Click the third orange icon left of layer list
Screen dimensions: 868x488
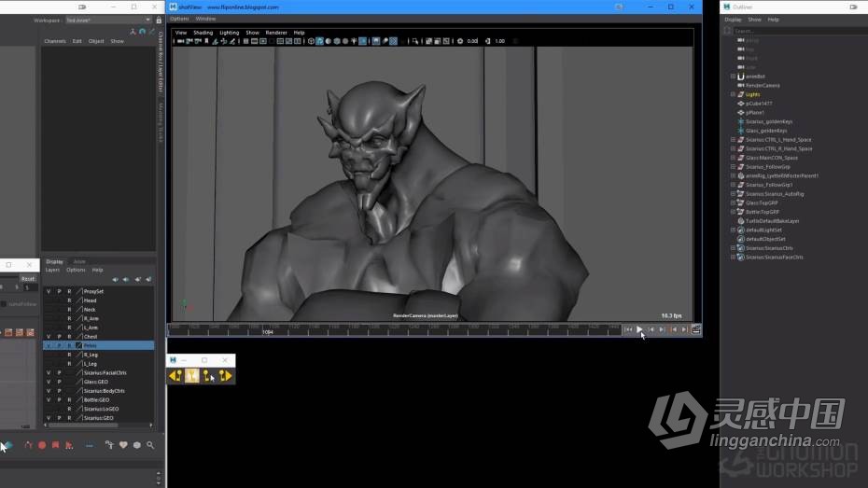(x=31, y=332)
